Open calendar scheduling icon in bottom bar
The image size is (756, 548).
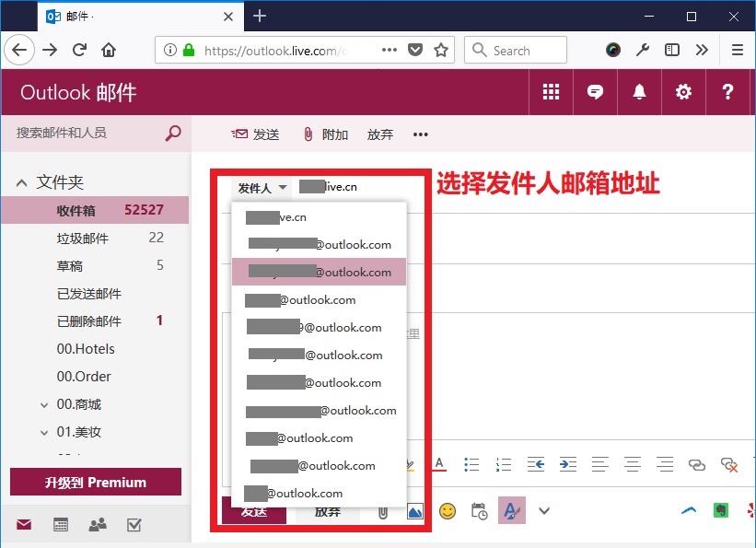479,511
